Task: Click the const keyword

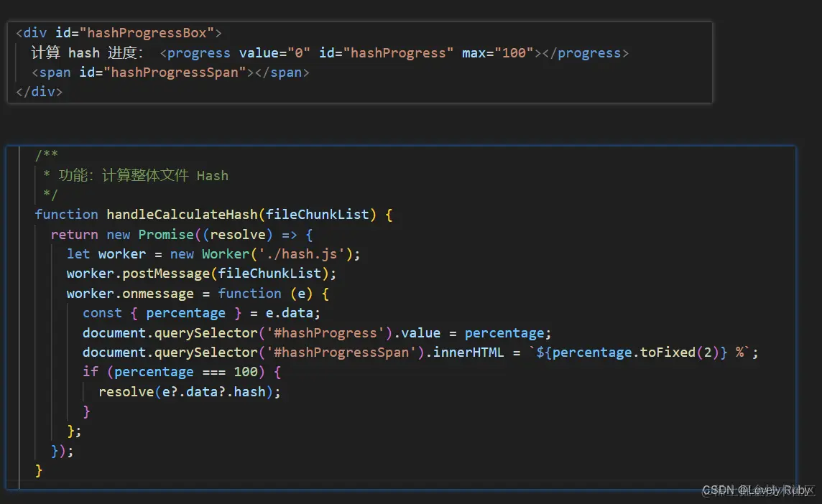Action: point(102,313)
